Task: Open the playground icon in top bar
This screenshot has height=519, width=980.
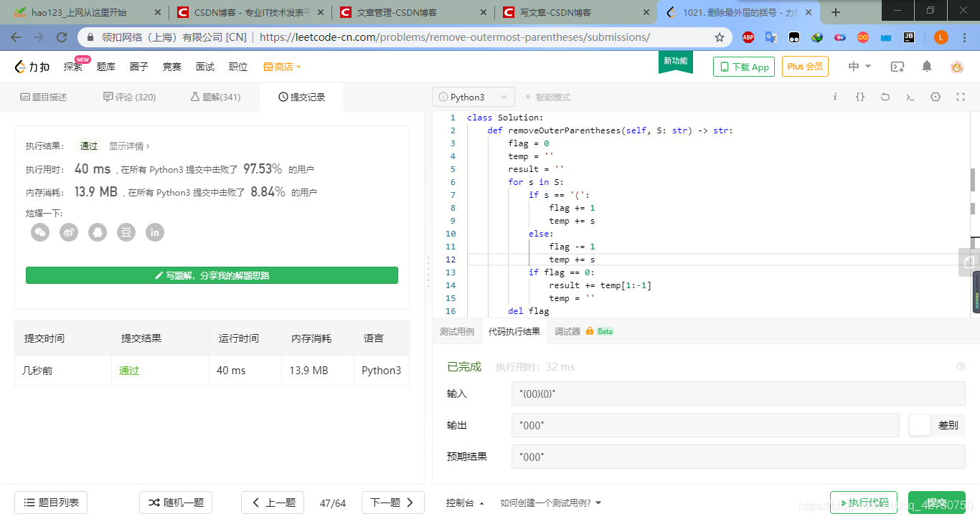Action: tap(897, 67)
